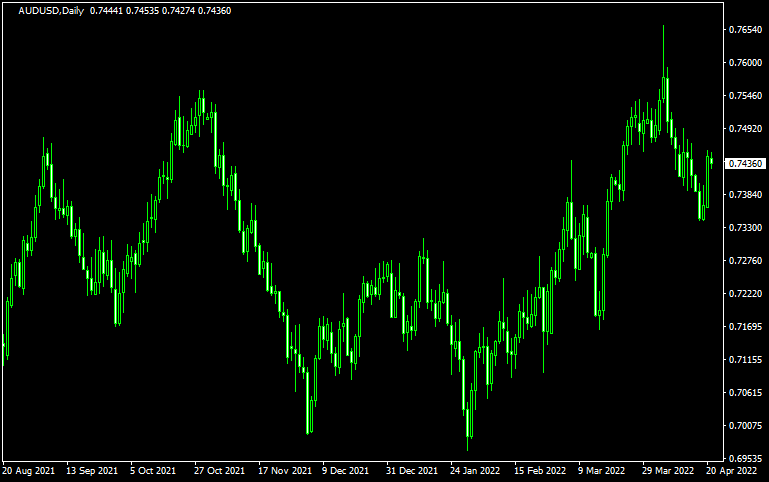Click the 0.69535 price axis label
This screenshot has width=769, height=482.
tap(745, 459)
